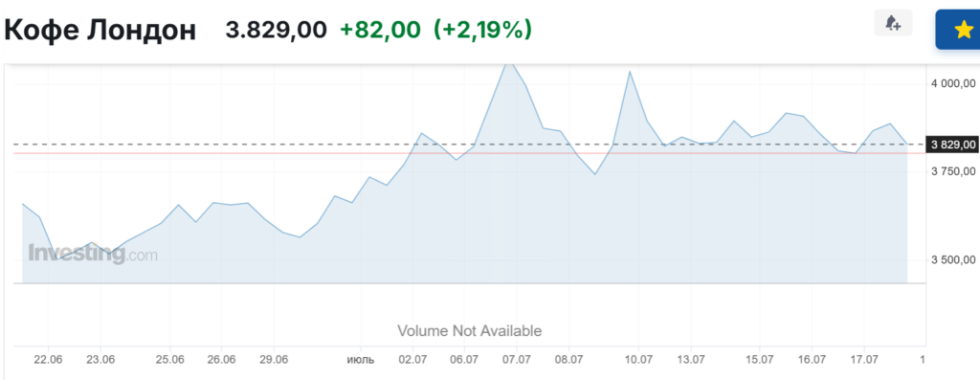Viewport: 980px width, 380px height.
Task: Click the 23.06 date label
Action: (x=101, y=359)
